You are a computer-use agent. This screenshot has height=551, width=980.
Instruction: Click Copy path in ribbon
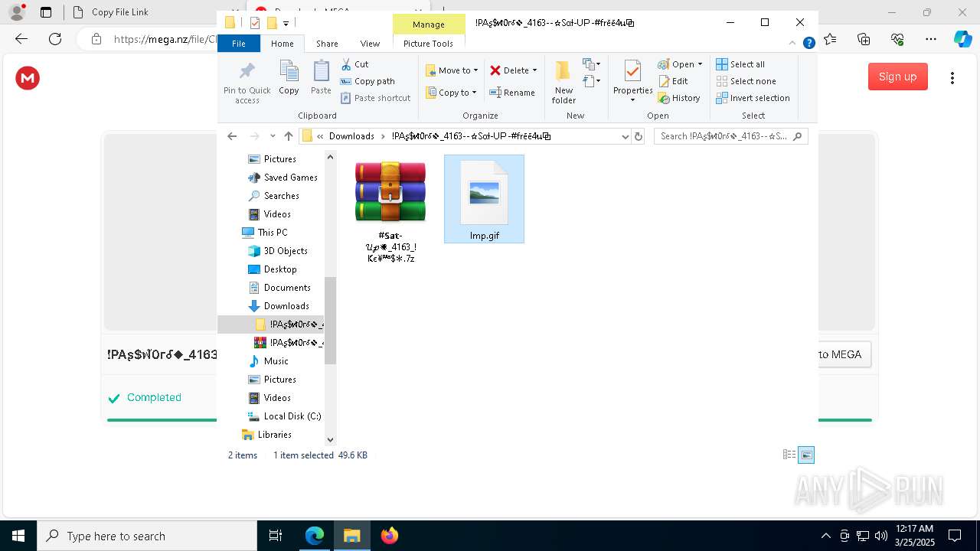[367, 81]
